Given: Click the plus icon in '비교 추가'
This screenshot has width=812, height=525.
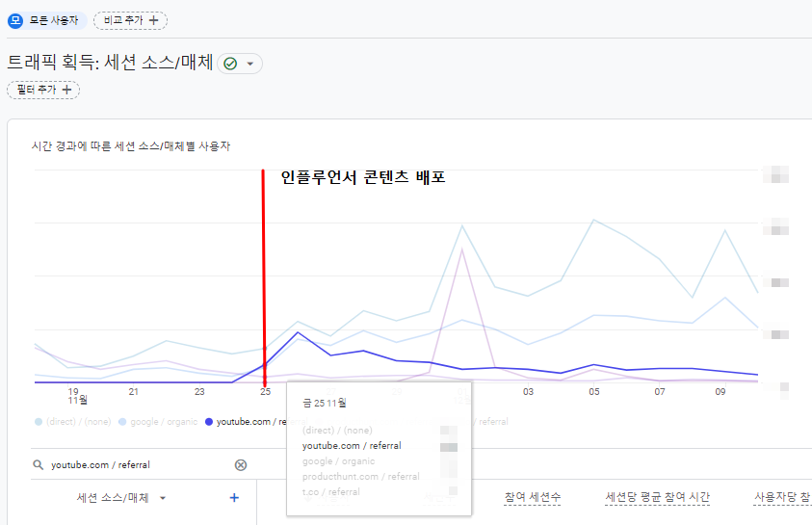Looking at the screenshot, I should (153, 20).
